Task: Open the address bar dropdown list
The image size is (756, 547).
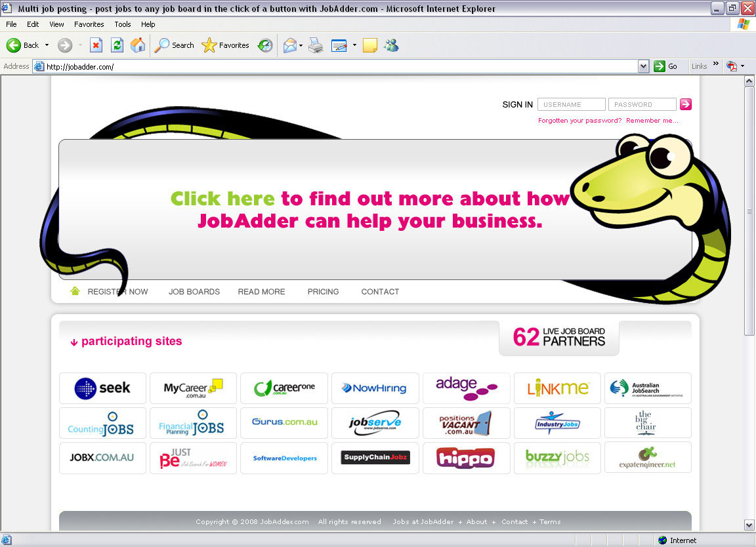Action: coord(643,66)
